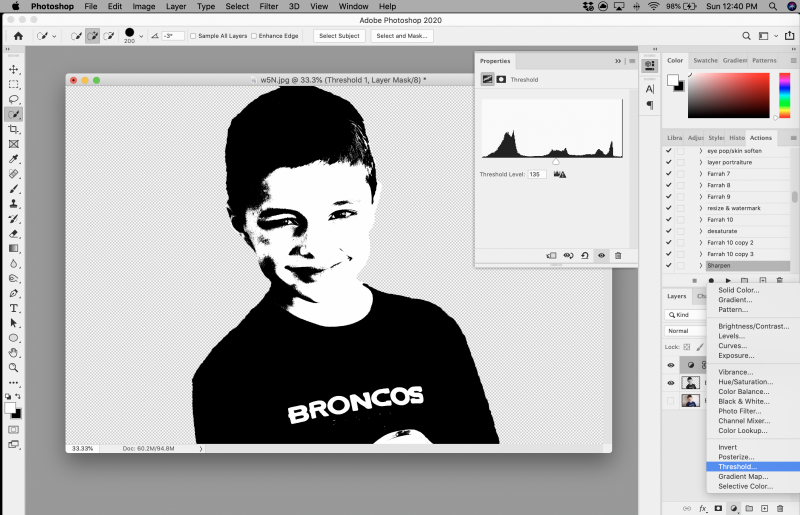
Task: Select the Rectangular Marquee tool
Action: (x=14, y=84)
